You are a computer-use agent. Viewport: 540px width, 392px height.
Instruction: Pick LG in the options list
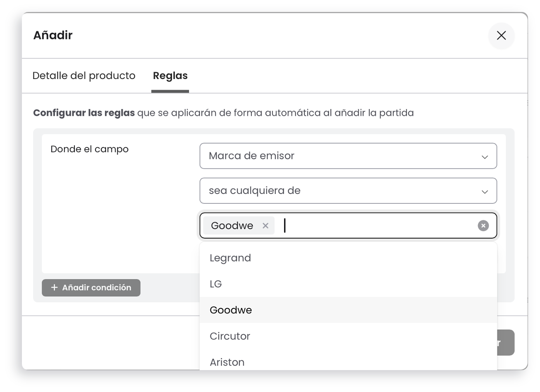coord(216,284)
